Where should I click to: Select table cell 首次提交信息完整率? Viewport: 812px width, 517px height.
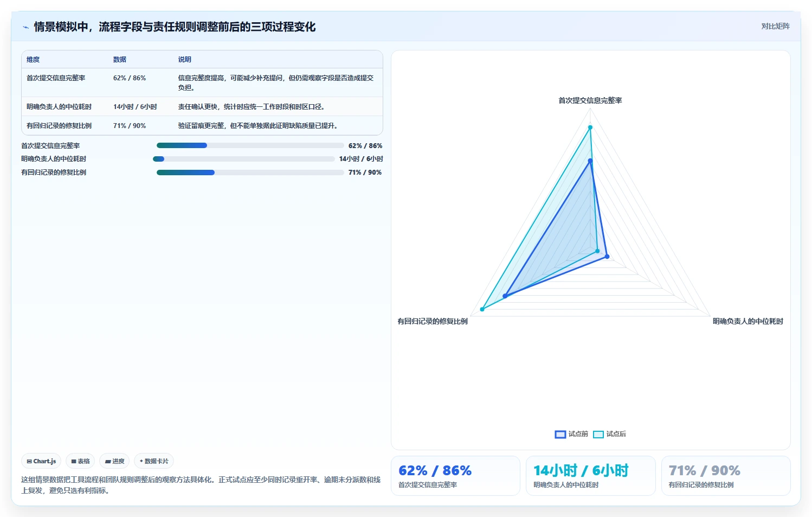pos(56,78)
